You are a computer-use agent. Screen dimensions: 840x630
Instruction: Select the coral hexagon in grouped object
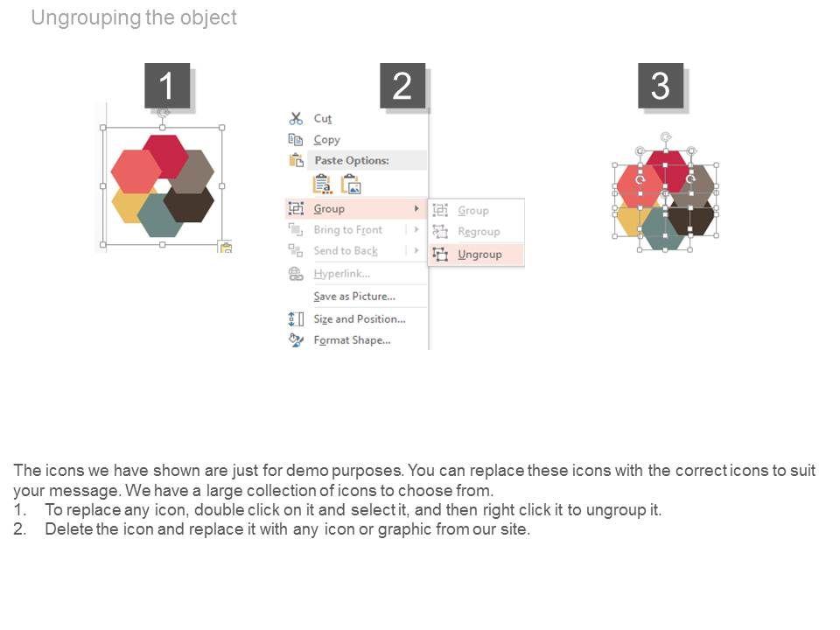134,171
